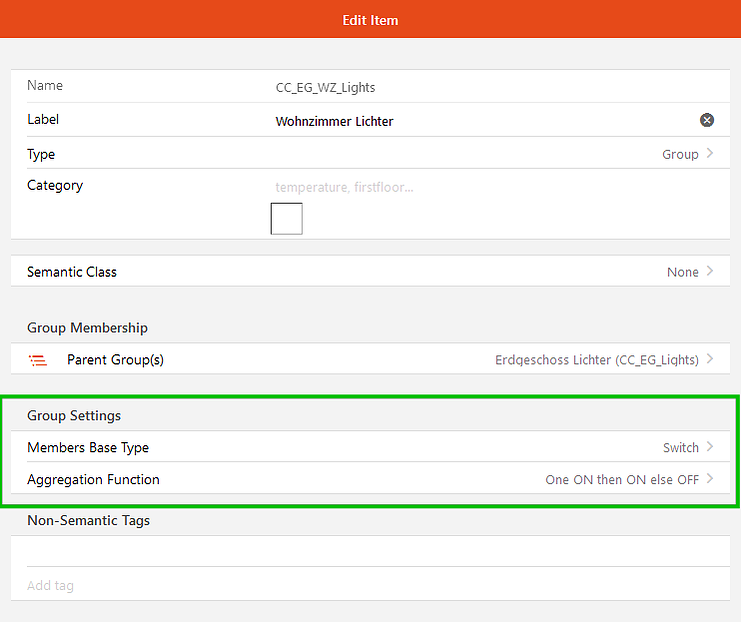Image resolution: width=741 pixels, height=622 pixels.
Task: Click the Switch base type value
Action: coord(681,447)
